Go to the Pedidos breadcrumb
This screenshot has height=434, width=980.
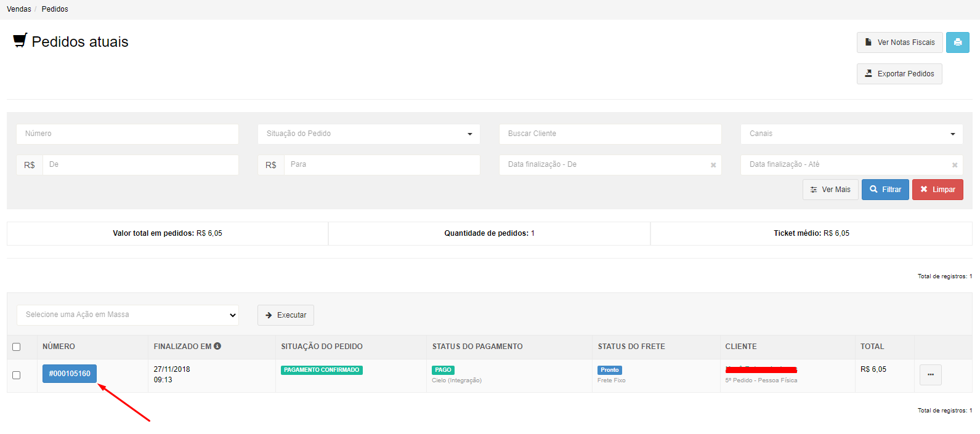click(x=55, y=9)
